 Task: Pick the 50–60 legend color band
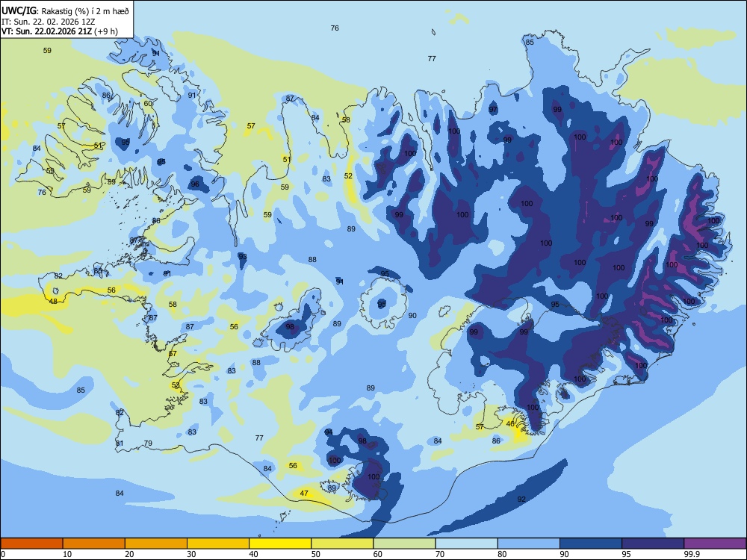(342, 544)
